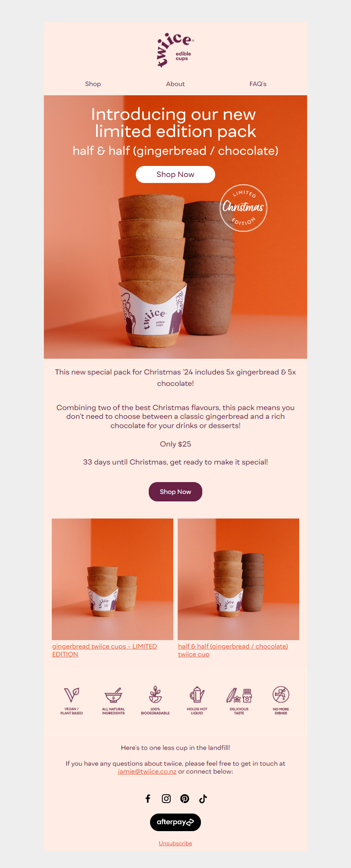Screen dimensions: 351x868
Task: Click the white Shop Now hero button
Action: (175, 174)
